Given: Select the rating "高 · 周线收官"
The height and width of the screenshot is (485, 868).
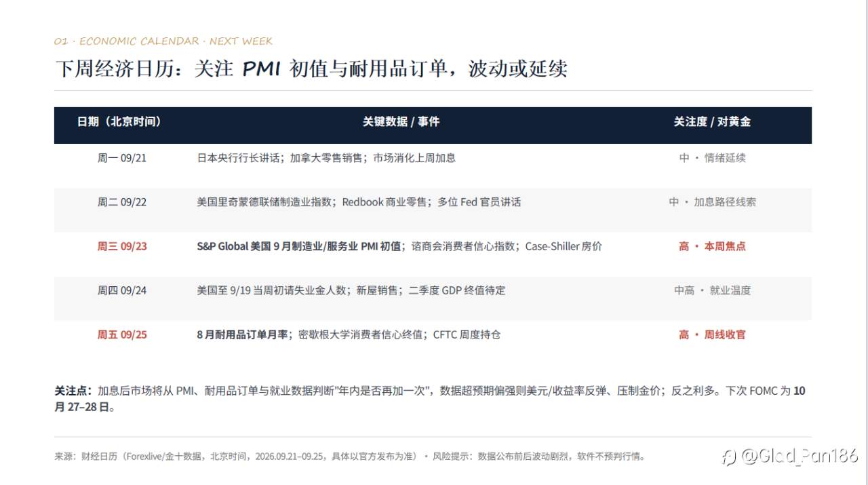Looking at the screenshot, I should pos(712,334).
